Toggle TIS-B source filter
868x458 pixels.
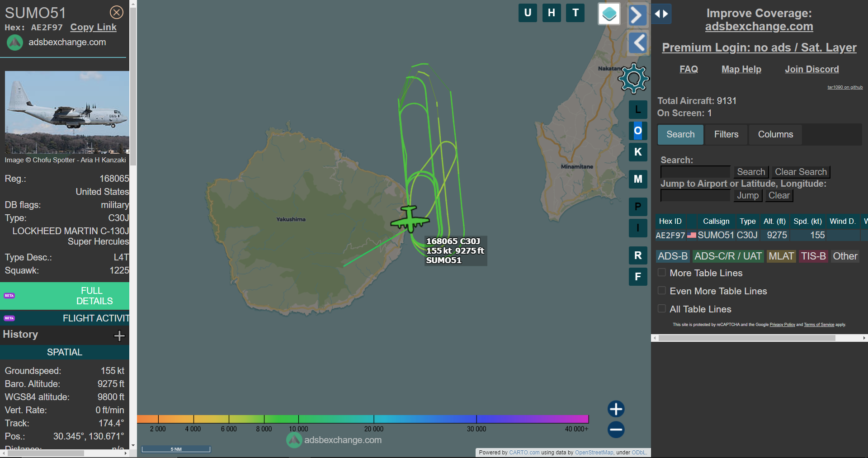tap(813, 256)
